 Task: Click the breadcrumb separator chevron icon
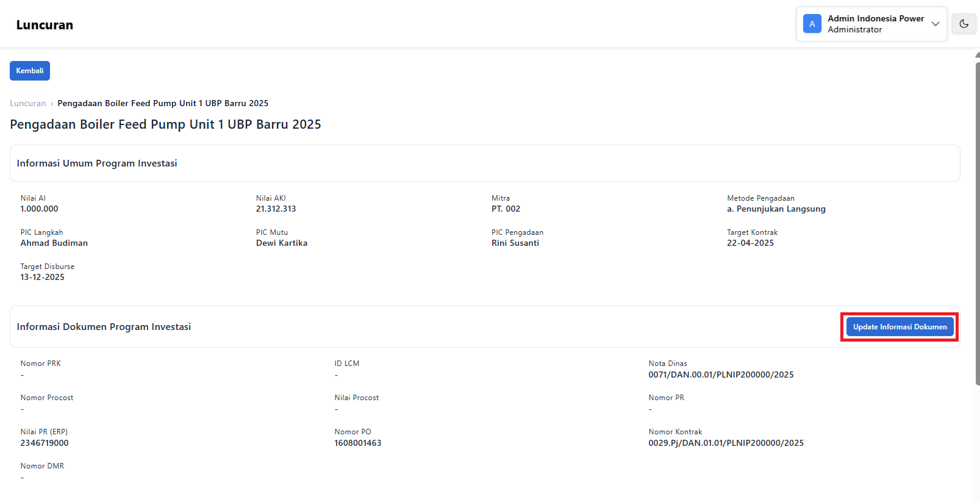[x=52, y=104]
